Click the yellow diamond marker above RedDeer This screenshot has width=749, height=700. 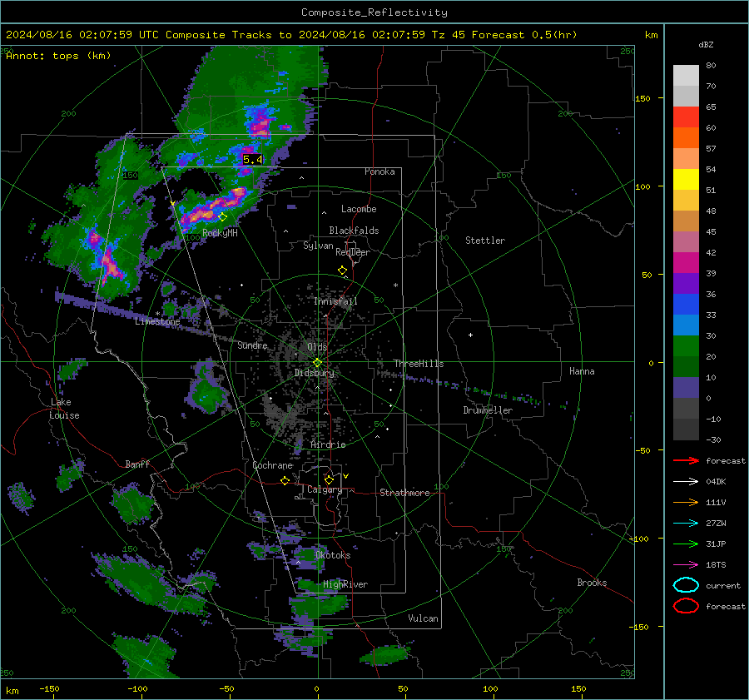[343, 270]
